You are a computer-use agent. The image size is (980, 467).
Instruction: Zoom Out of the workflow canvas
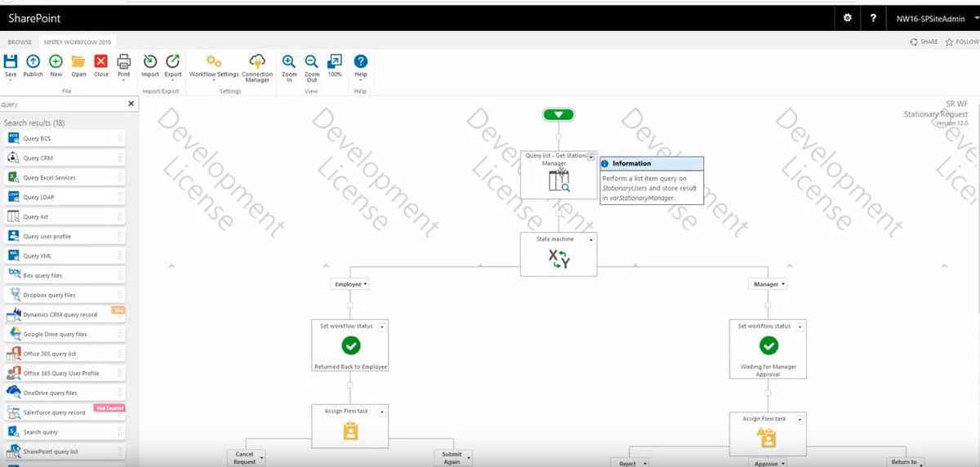tap(312, 61)
